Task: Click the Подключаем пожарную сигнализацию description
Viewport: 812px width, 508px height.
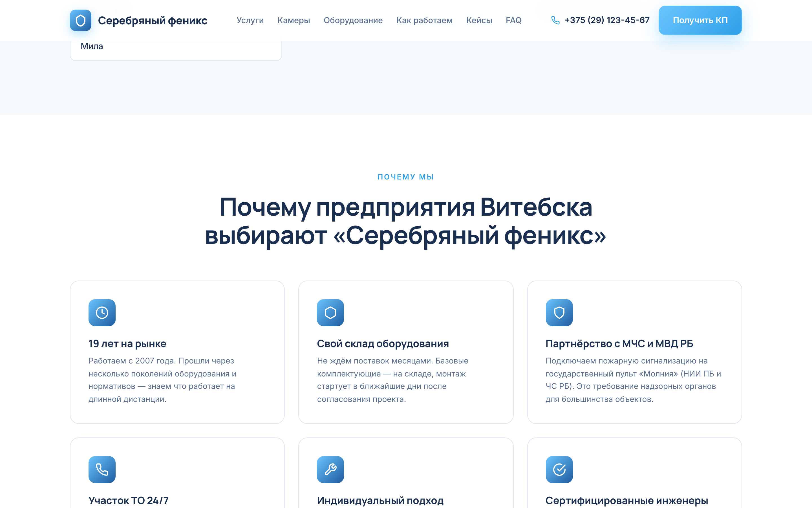Action: tap(633, 380)
